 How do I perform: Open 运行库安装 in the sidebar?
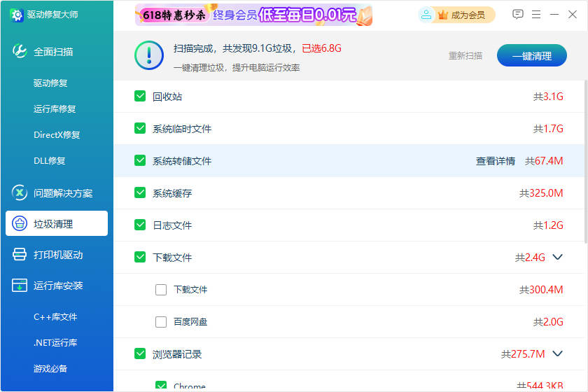point(58,286)
